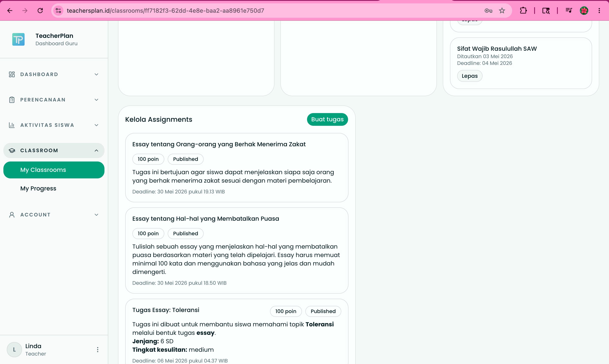
Task: Click 'Deadline: 30 Mei 2026 pukul 18.50 WIB'
Action: 179,283
